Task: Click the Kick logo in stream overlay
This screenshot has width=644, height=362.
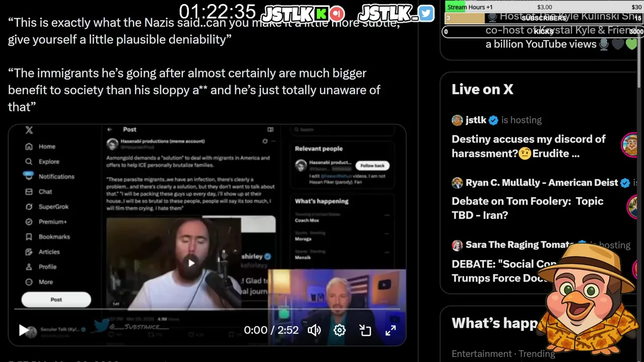Action: pyautogui.click(x=320, y=14)
